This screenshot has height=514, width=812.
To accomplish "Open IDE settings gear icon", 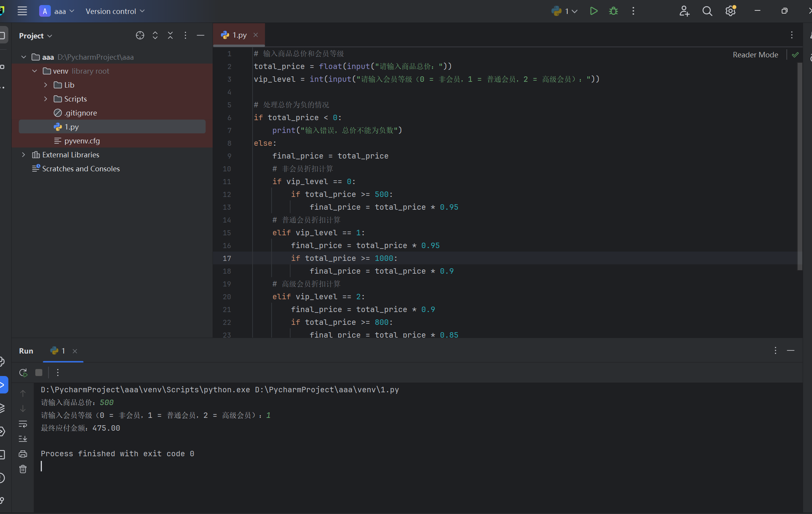I will (730, 11).
